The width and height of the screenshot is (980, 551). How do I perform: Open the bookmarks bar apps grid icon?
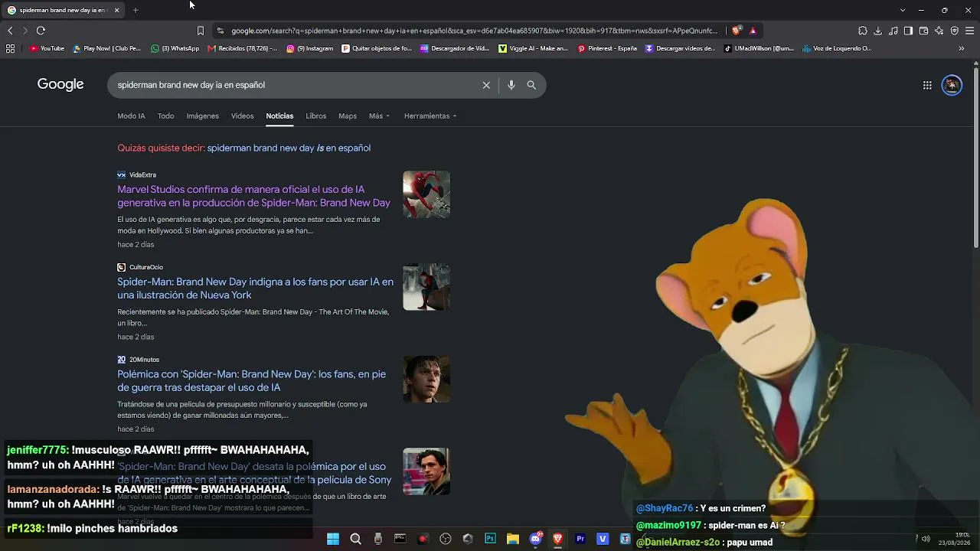click(x=10, y=48)
